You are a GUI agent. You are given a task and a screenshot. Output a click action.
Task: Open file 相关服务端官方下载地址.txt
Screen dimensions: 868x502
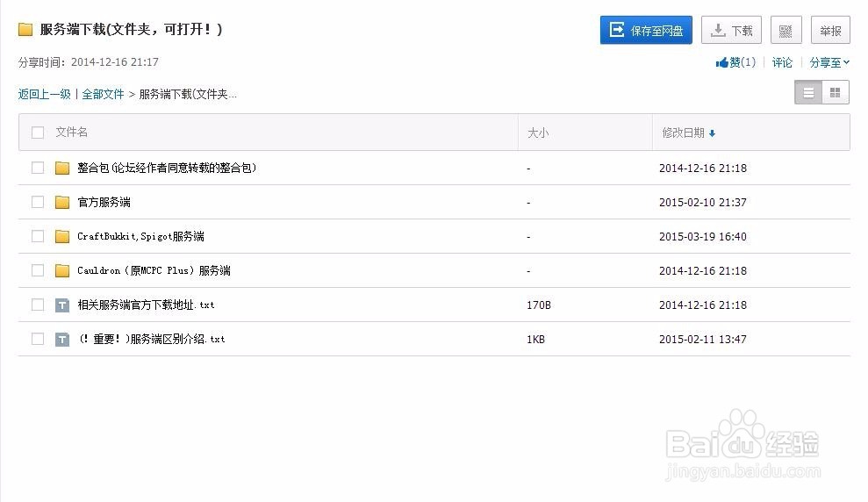[x=146, y=305]
